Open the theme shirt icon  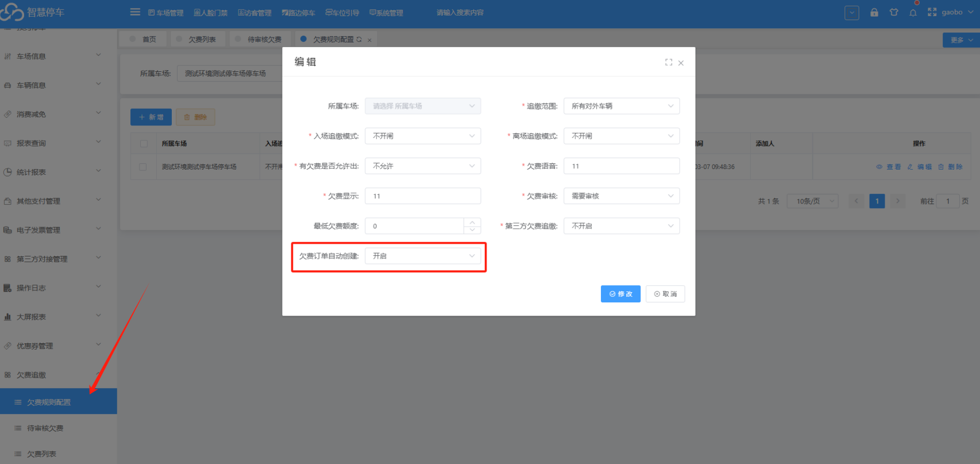894,12
